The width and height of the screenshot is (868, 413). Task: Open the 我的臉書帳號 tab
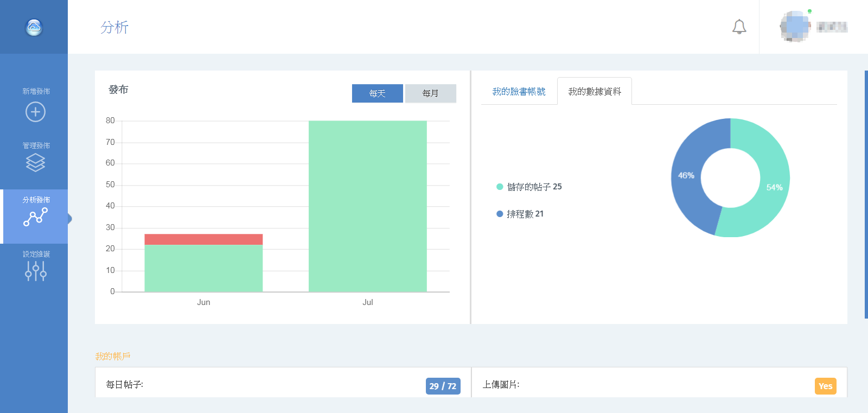[519, 92]
